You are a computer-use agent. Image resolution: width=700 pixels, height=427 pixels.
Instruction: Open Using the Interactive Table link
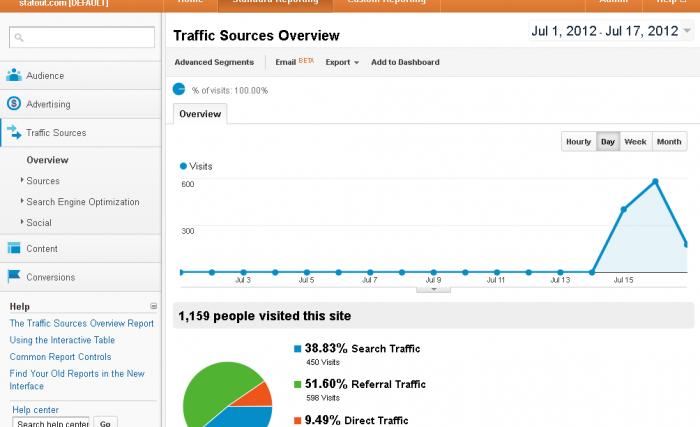click(x=62, y=340)
